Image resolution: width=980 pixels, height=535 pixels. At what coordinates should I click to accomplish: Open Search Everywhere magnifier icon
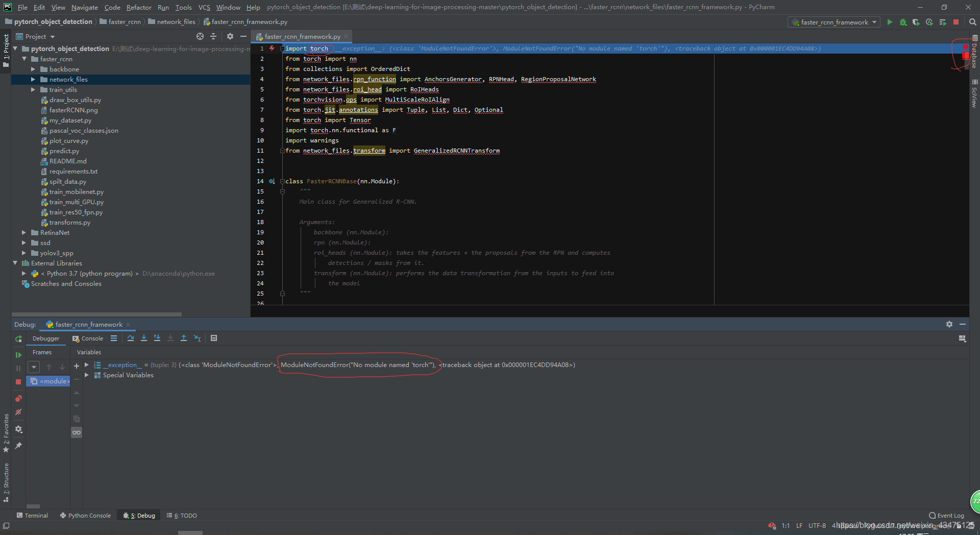click(x=972, y=22)
